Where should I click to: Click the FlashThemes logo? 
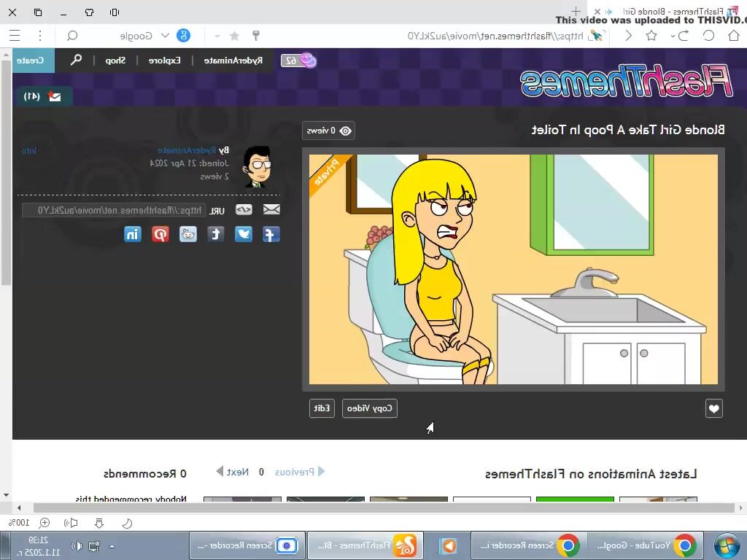click(627, 80)
